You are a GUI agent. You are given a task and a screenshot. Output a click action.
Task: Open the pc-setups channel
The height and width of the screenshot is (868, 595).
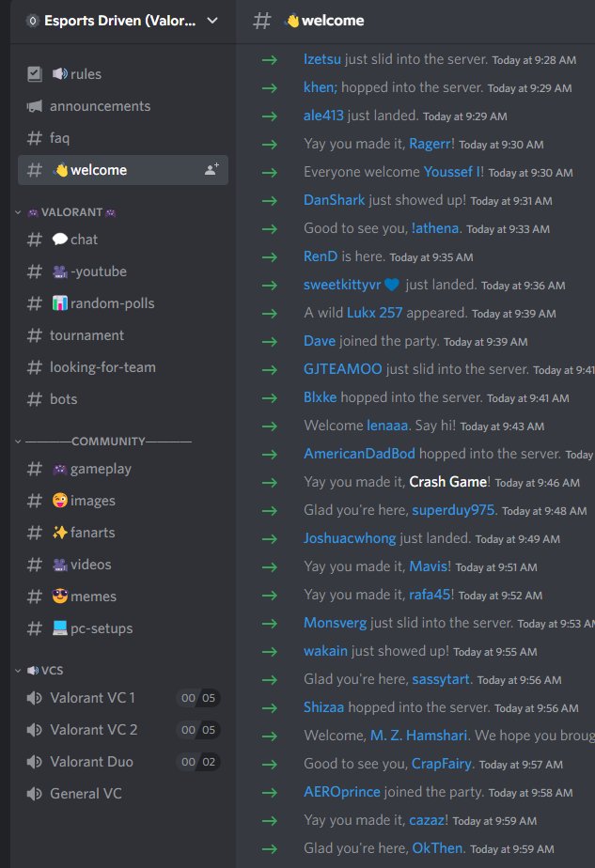[x=123, y=628]
